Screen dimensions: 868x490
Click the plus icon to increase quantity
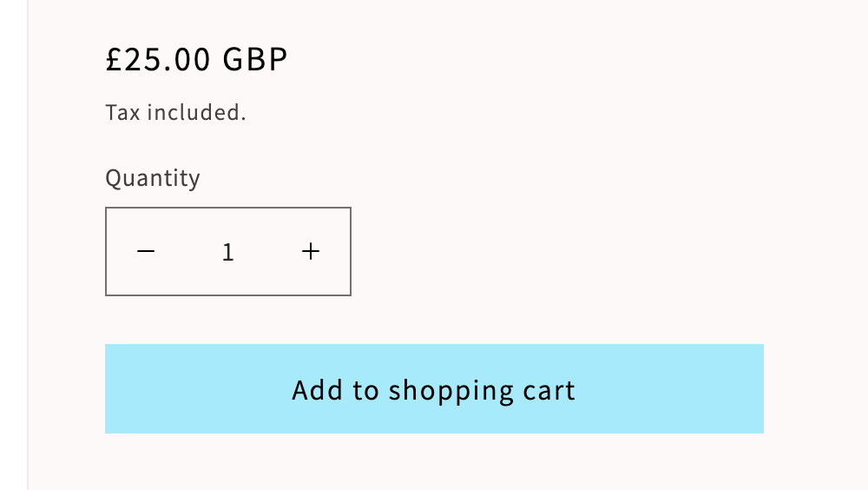(311, 252)
